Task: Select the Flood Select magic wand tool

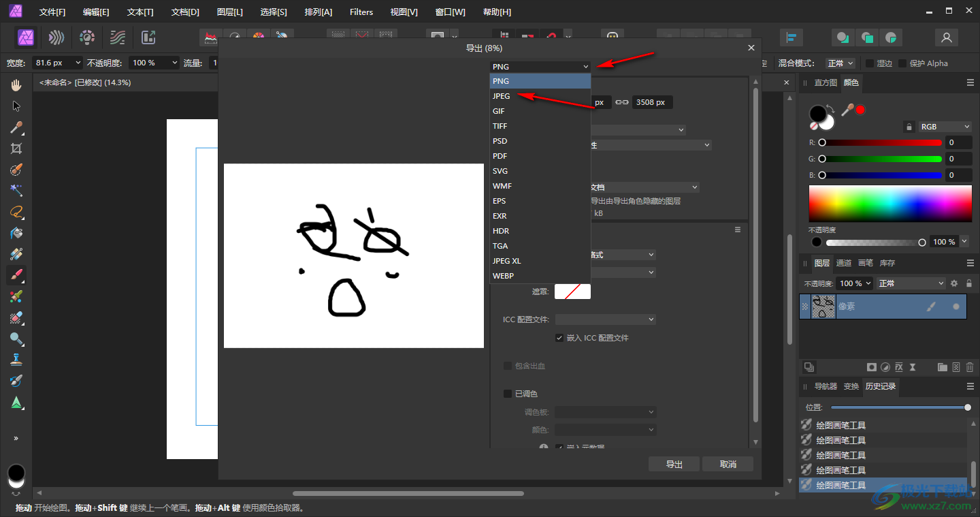Action: click(x=16, y=191)
